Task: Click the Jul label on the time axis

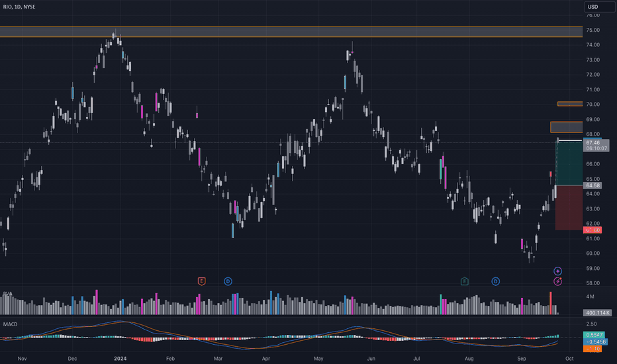Action: (416, 359)
